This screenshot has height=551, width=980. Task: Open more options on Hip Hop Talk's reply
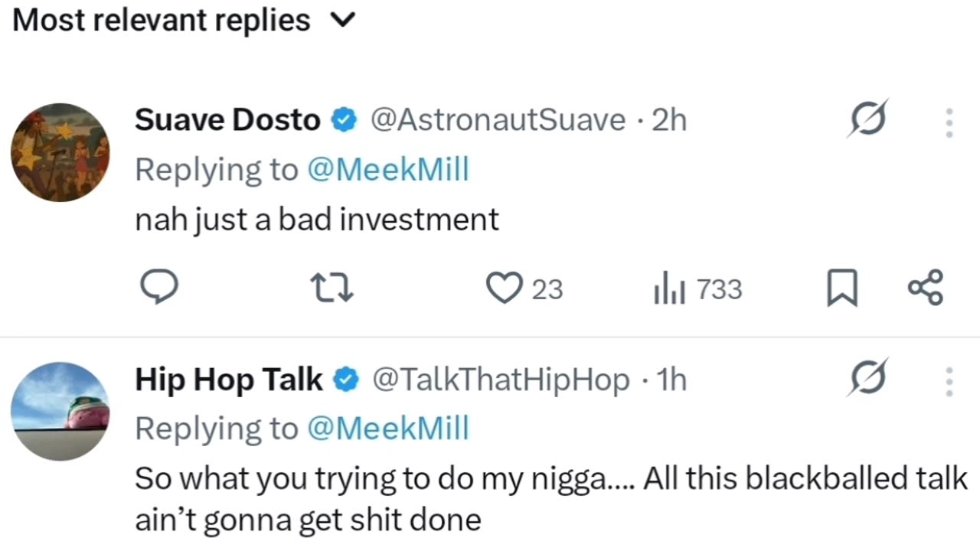coord(949,381)
